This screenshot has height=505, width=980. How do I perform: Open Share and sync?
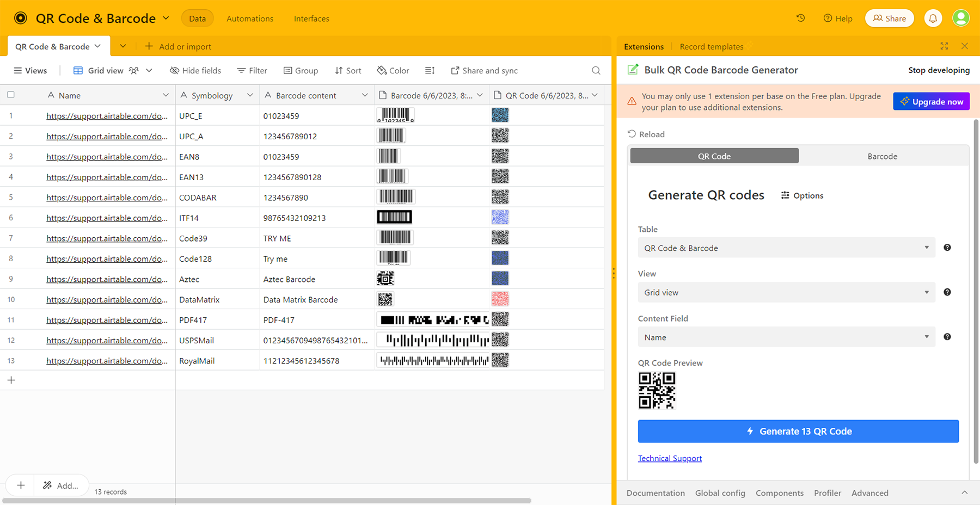[x=484, y=70]
